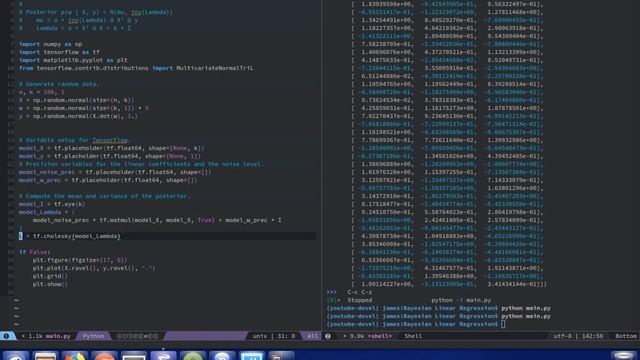Click 'utf-8 | 142:58' in shell mode line
Viewport: 640px width, 360px height.
tap(578, 336)
